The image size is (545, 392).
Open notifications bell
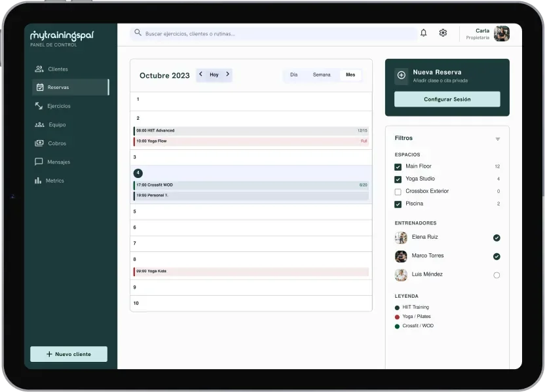tap(423, 33)
